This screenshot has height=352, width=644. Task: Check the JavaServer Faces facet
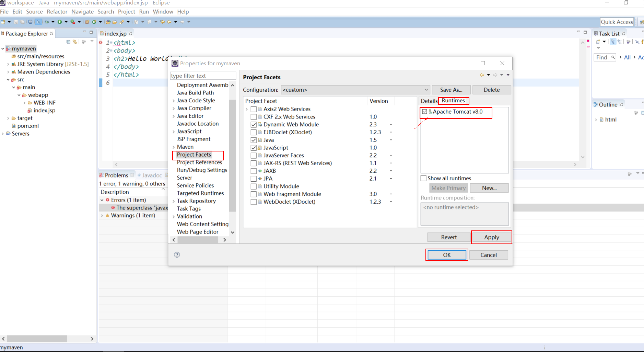tap(254, 156)
